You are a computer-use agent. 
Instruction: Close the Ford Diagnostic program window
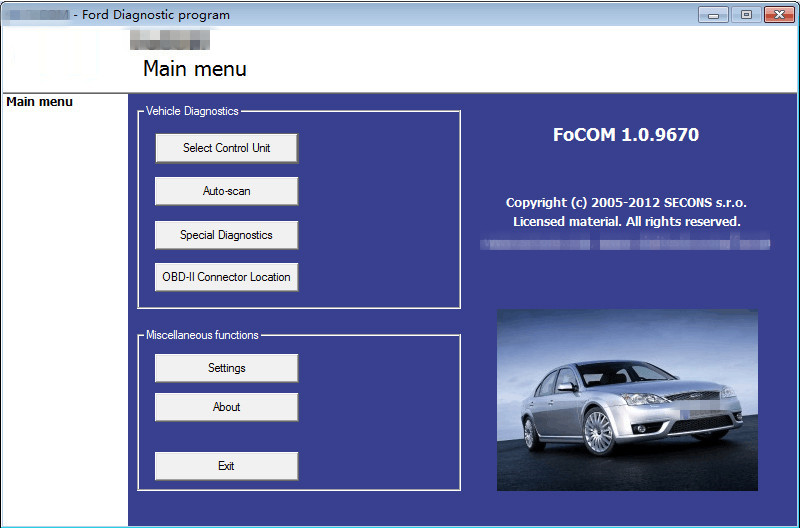coord(779,15)
